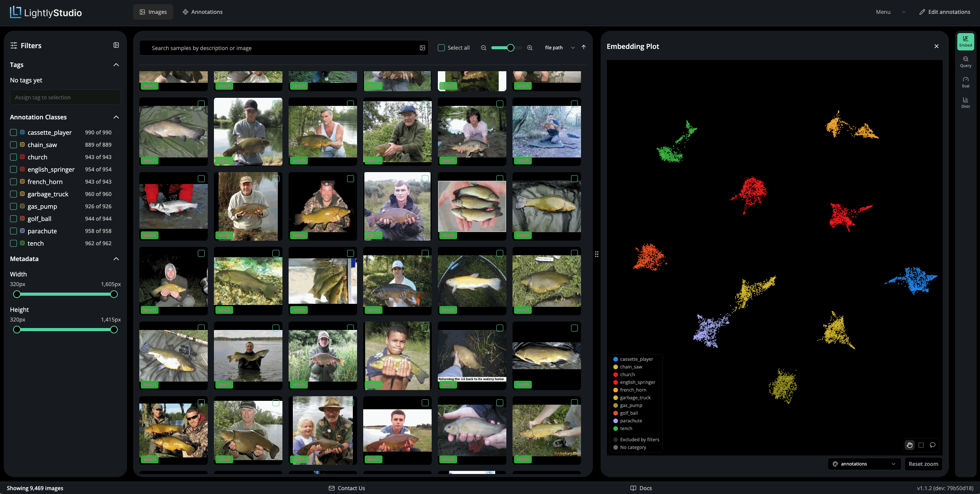This screenshot has height=494, width=980.
Task: Select the rectangle selection tool in plot
Action: coord(921,445)
